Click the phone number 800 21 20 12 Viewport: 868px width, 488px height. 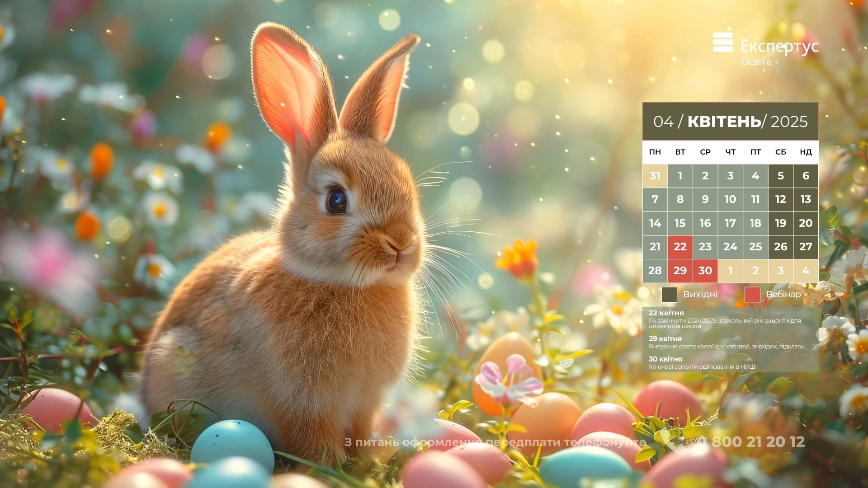coord(758,442)
